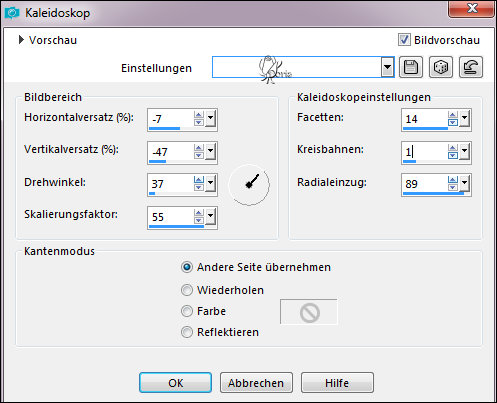Screen dimensions: 497x403
Task: Select Reflektieren edge mode radio button
Action: [187, 332]
